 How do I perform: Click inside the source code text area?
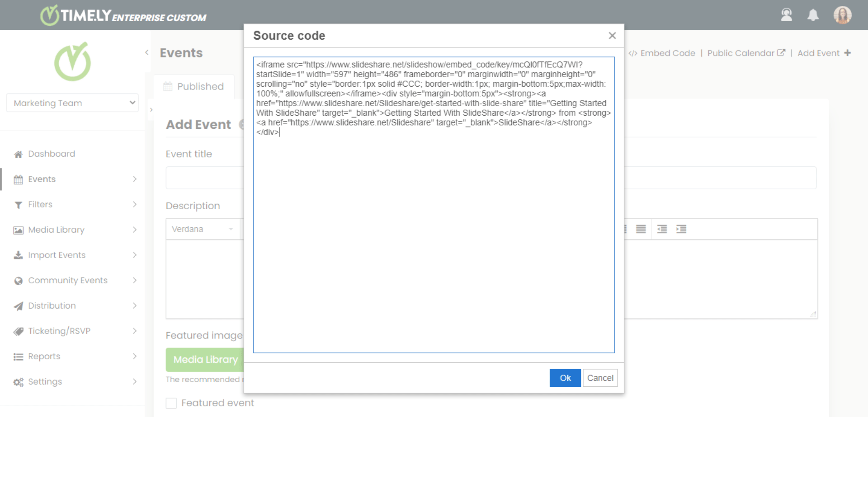pos(434,205)
